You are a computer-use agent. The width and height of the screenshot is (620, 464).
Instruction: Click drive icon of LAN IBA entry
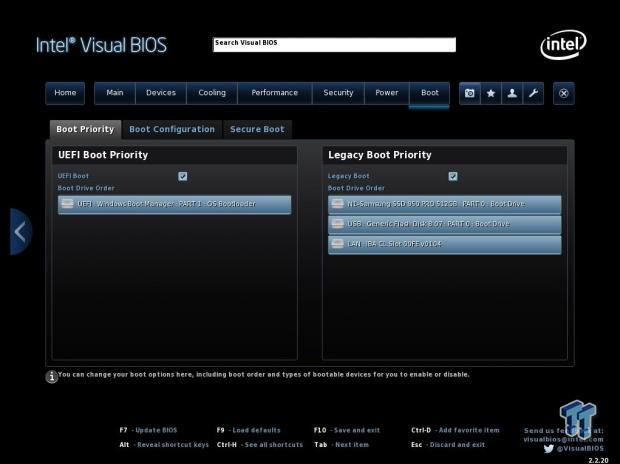(x=337, y=244)
